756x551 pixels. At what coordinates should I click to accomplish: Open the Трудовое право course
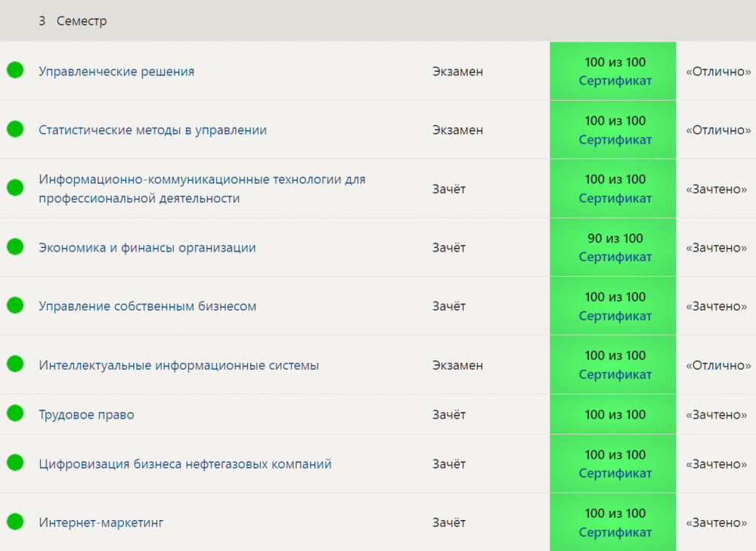[86, 415]
